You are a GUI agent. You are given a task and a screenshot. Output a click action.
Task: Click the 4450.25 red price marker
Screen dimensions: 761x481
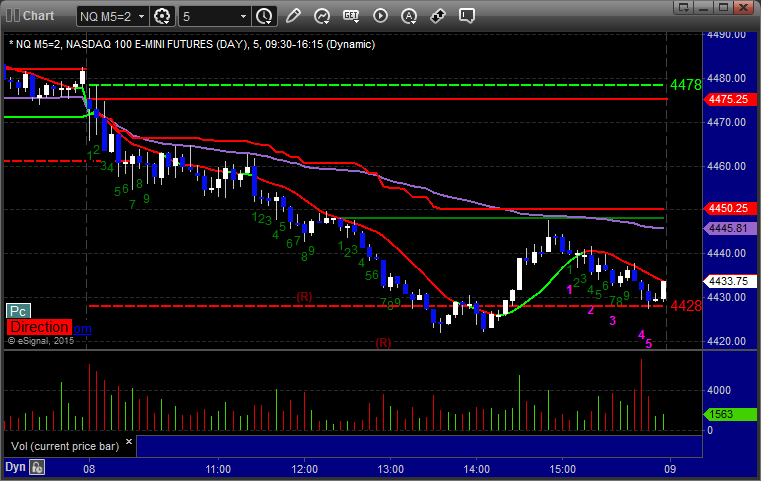coord(730,208)
